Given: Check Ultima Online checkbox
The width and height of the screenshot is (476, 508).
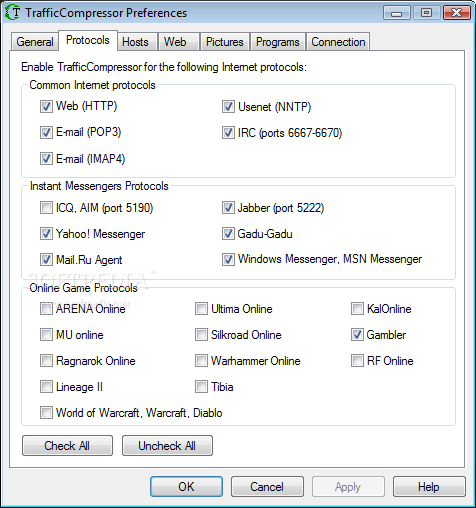Looking at the screenshot, I should (201, 309).
